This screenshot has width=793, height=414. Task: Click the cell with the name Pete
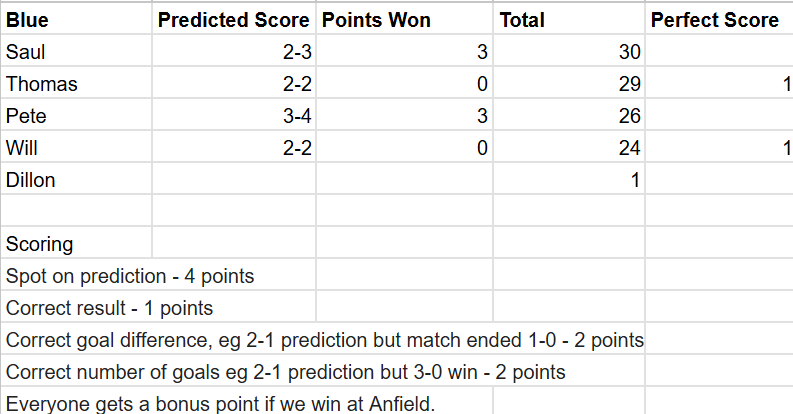tap(76, 116)
